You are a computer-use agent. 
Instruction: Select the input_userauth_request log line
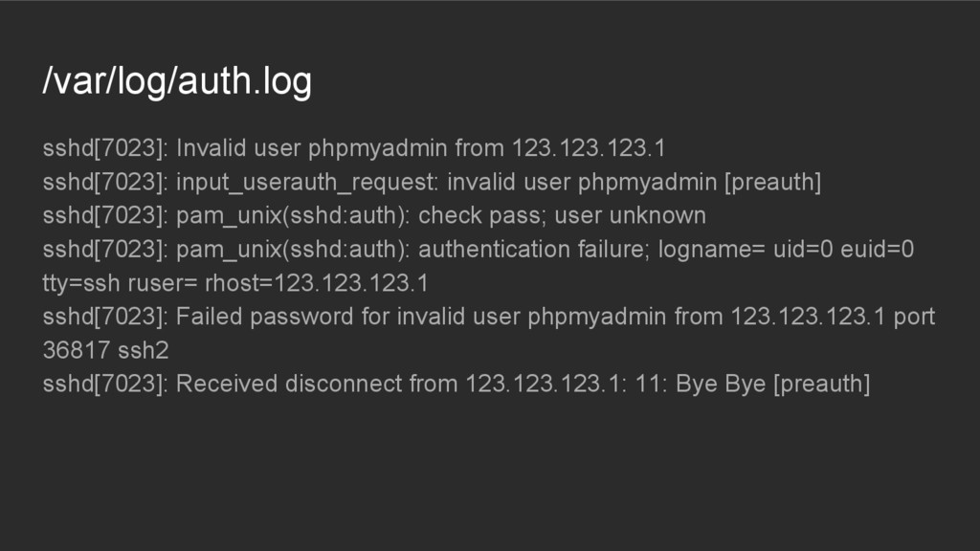tap(432, 182)
